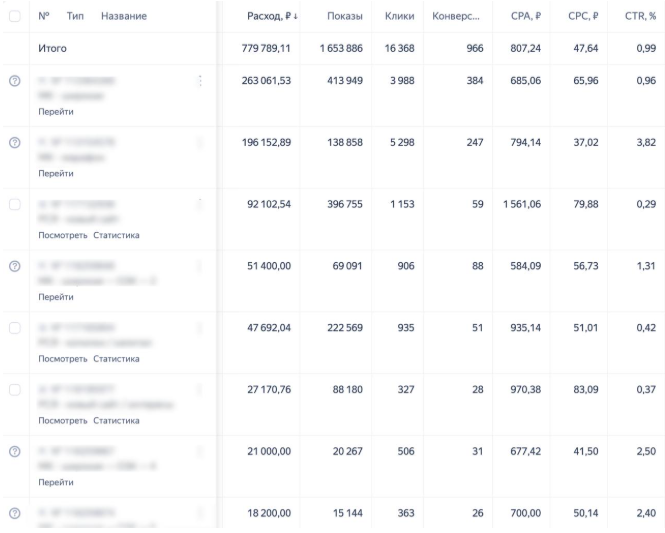Select the checkbox in the 47 692,04 row
Screen dimensions: 665x533
pos(14,328)
